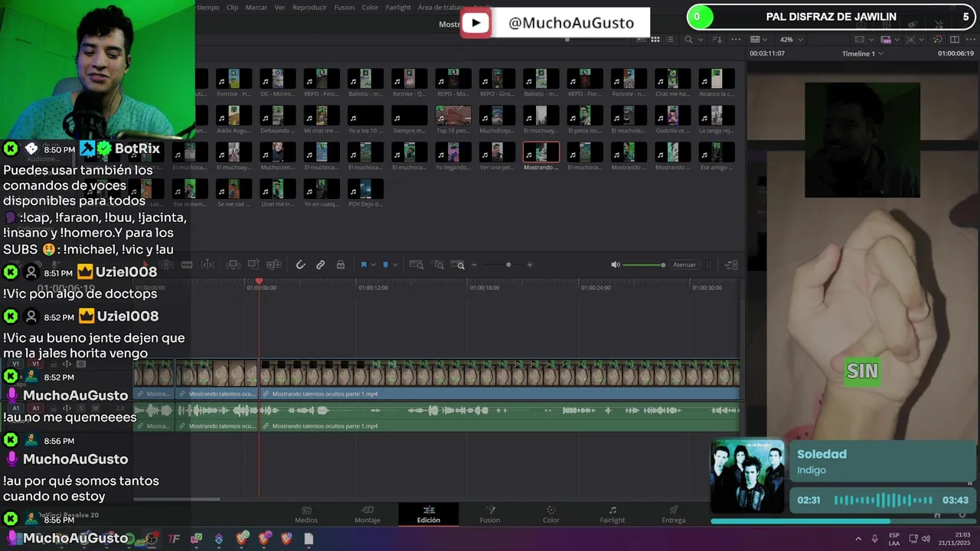
Task: Click the 01:00:06:19 timecode field
Action: tap(956, 54)
